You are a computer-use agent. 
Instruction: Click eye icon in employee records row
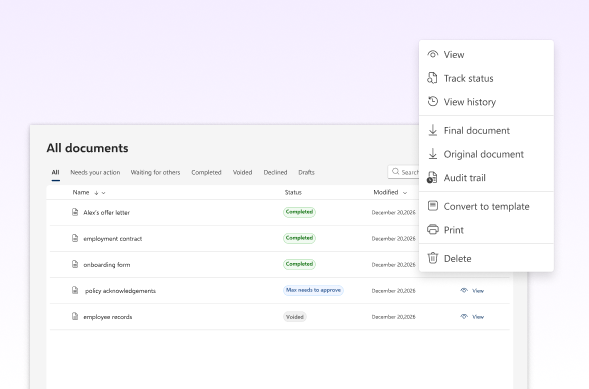[x=464, y=317]
